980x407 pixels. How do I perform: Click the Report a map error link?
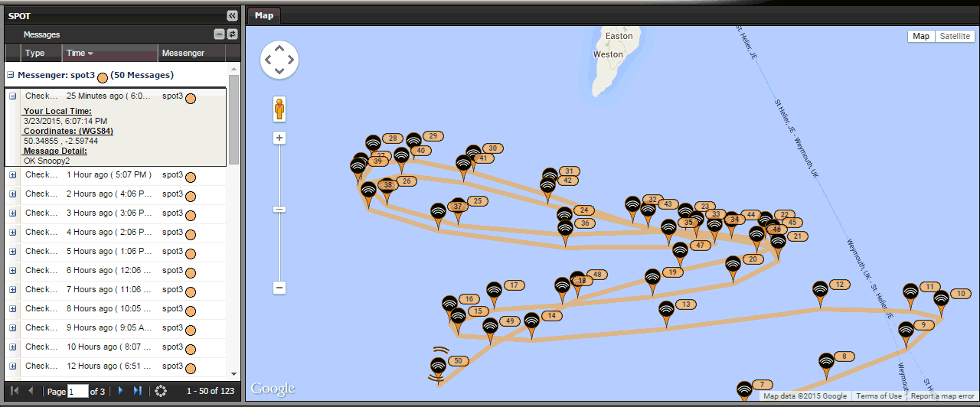[x=943, y=396]
